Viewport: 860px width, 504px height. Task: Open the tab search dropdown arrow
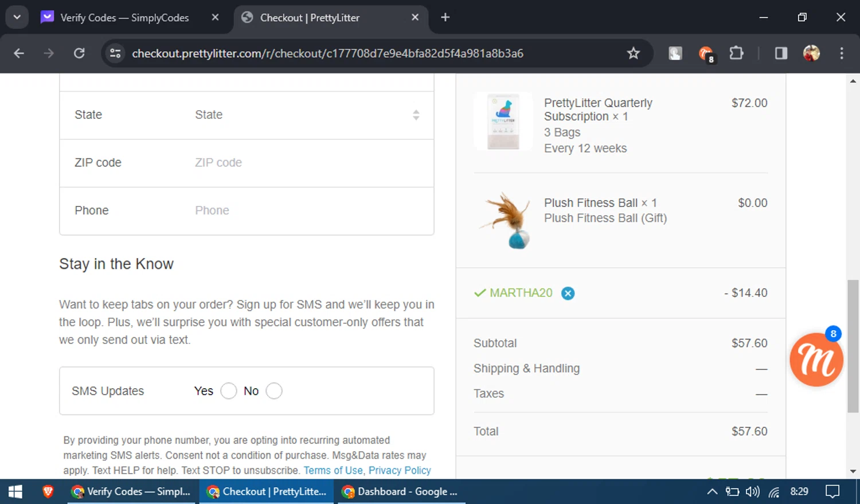pyautogui.click(x=17, y=17)
